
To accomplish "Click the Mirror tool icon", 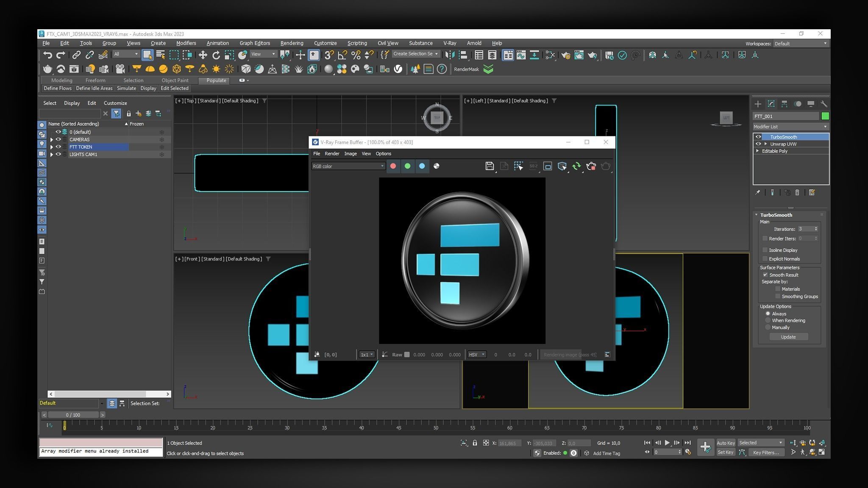I will 450,55.
